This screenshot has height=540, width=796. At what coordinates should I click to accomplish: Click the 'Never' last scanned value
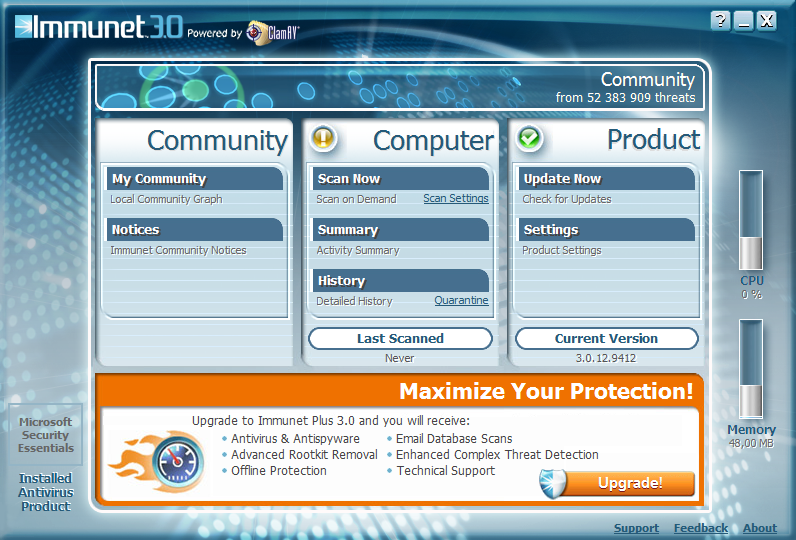pyautogui.click(x=400, y=358)
